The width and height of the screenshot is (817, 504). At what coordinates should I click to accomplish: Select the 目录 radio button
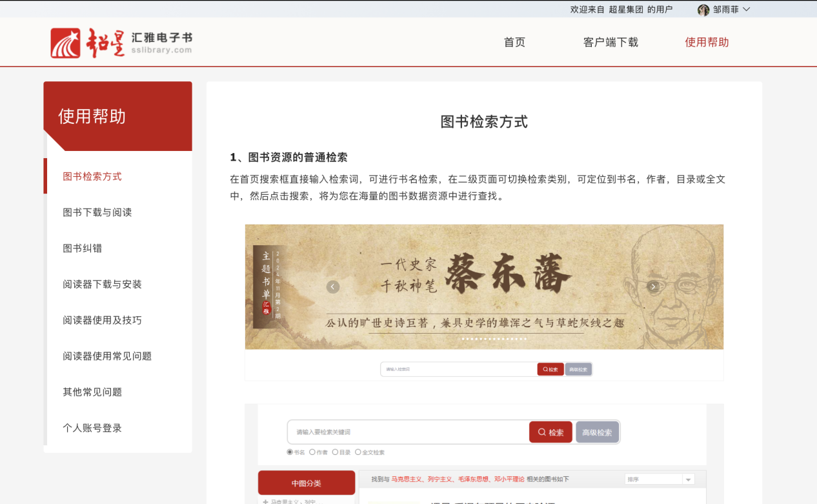335,452
